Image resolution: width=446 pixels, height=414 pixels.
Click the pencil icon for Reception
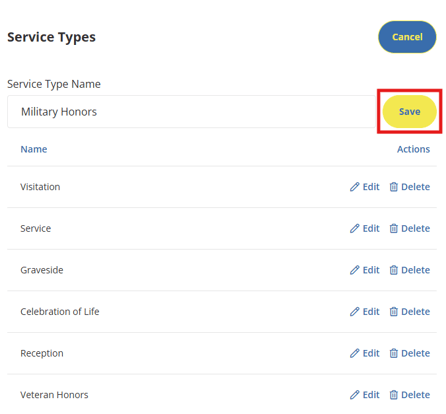[354, 353]
